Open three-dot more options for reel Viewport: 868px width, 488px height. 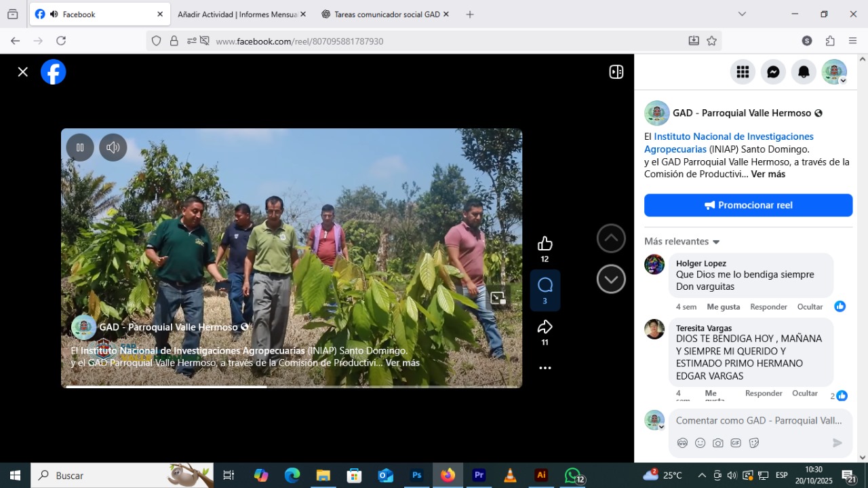pos(545,368)
